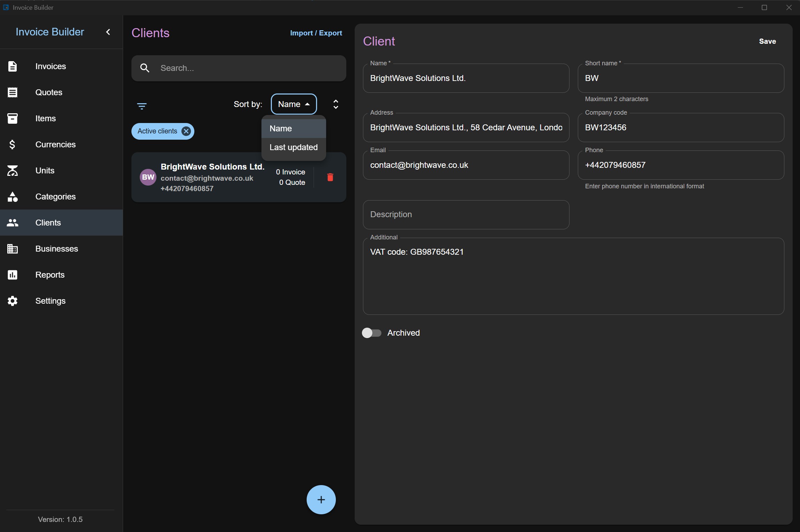This screenshot has width=800, height=532.
Task: Collapse the Sort by Name dropdown
Action: pyautogui.click(x=294, y=104)
